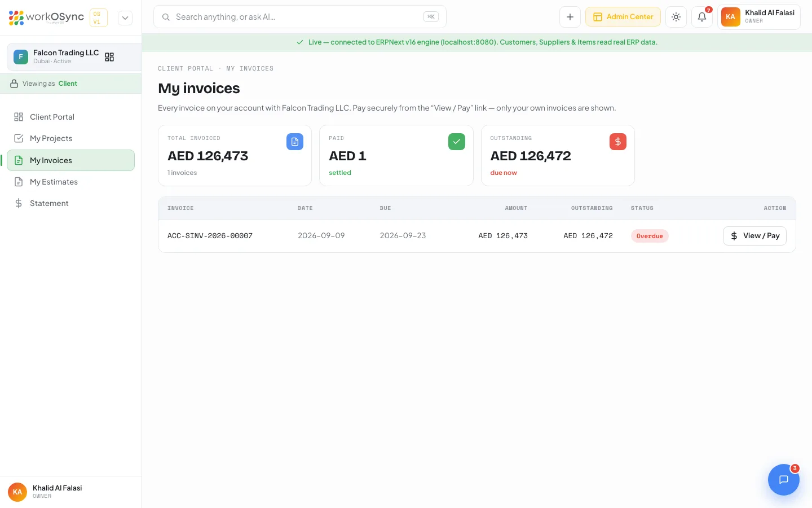The image size is (812, 508).
Task: Click the green checkmark icon on Paid card
Action: [x=457, y=142]
